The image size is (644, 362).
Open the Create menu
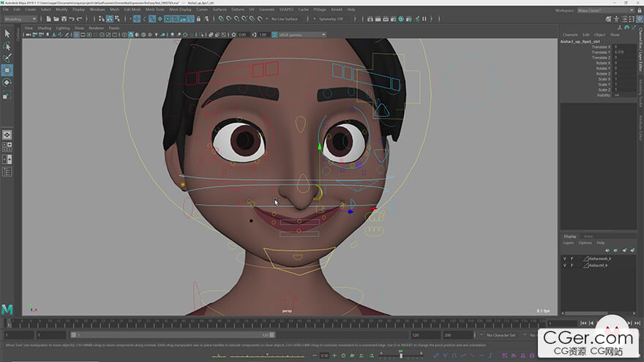(x=31, y=10)
